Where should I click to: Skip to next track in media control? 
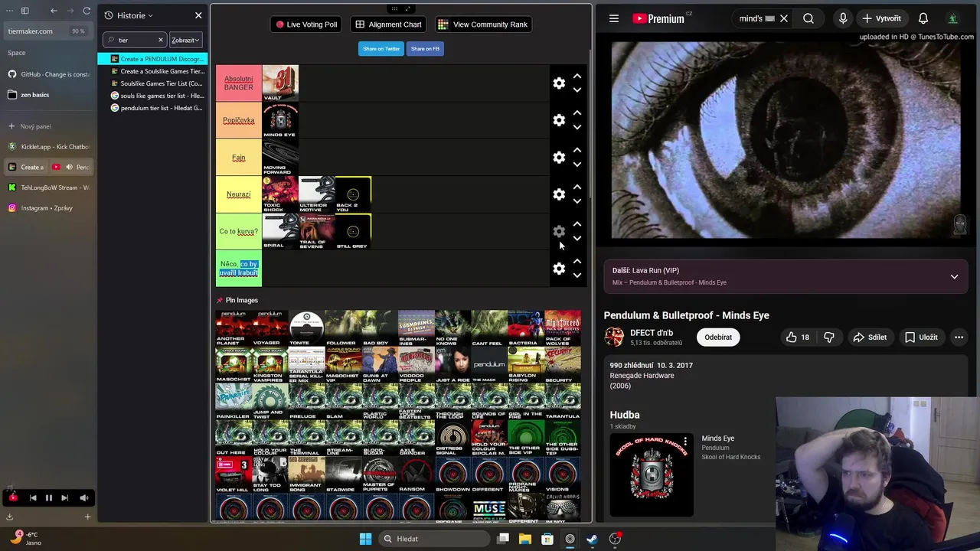(64, 498)
